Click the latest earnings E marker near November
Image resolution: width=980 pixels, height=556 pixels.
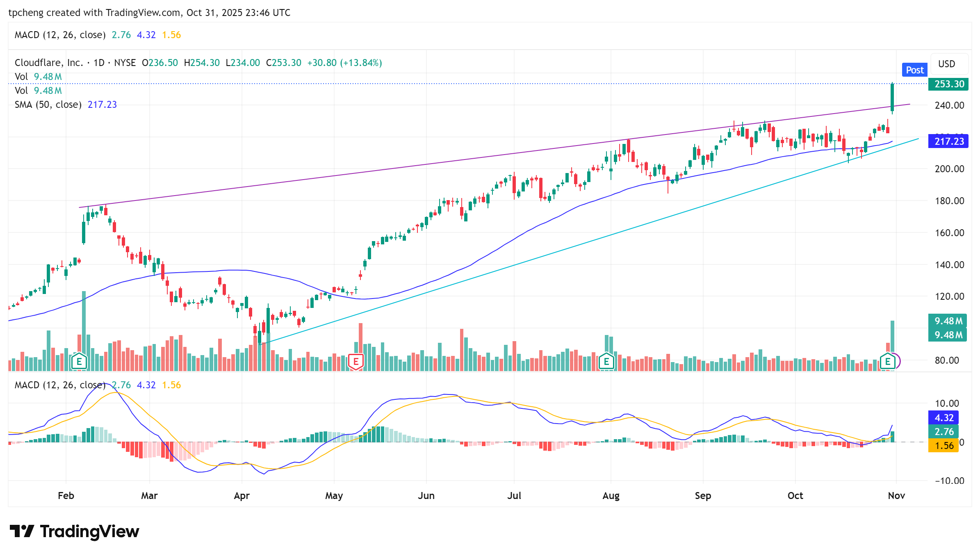pos(888,362)
